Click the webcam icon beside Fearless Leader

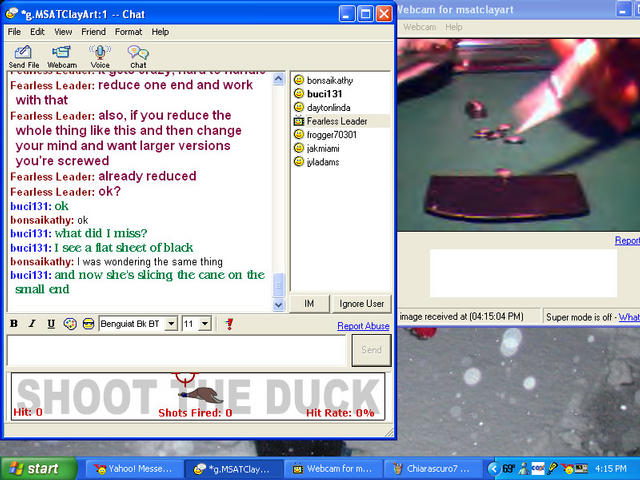coord(299,121)
